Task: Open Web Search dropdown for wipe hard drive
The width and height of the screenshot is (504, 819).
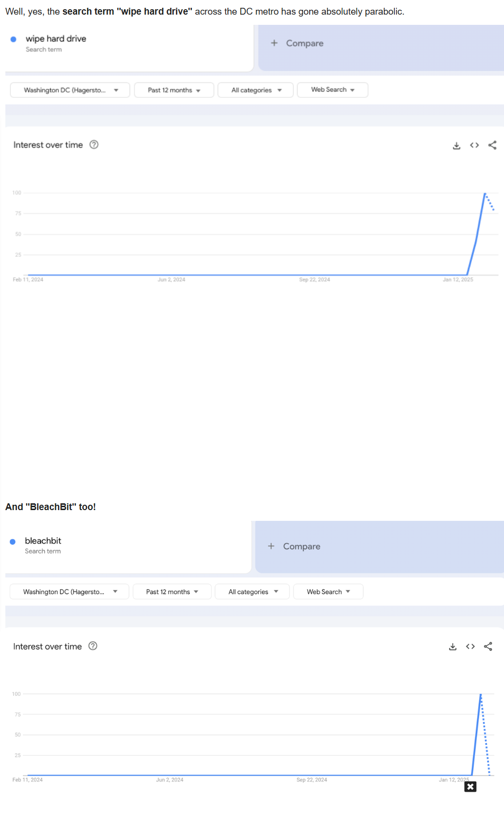Action: [333, 90]
